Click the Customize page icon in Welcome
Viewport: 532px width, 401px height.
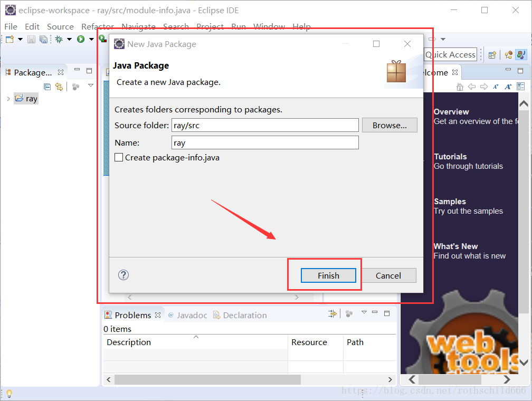pyautogui.click(x=521, y=87)
